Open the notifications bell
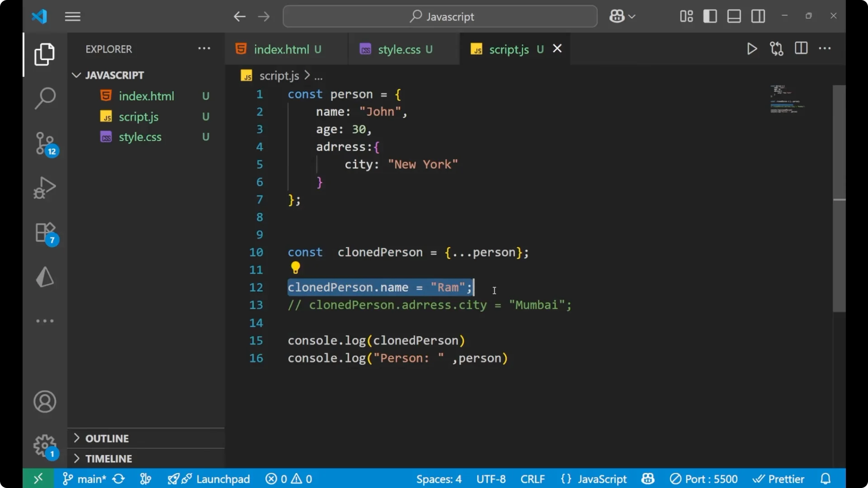 (x=826, y=479)
